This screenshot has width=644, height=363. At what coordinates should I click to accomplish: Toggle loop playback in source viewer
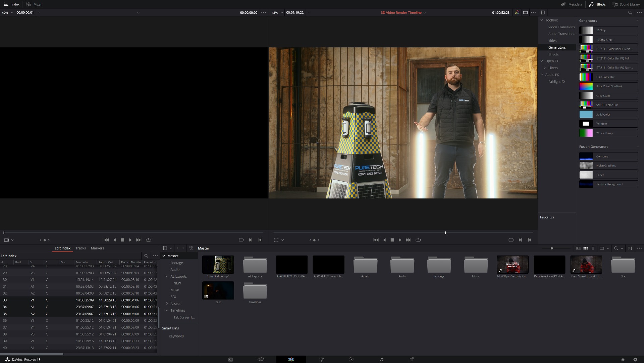149,240
